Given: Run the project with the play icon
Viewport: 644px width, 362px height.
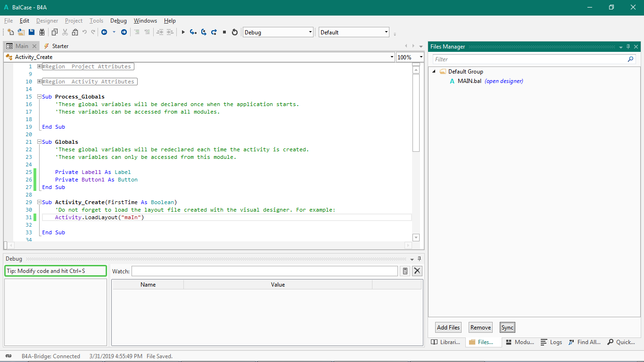Looking at the screenshot, I should 183,32.
